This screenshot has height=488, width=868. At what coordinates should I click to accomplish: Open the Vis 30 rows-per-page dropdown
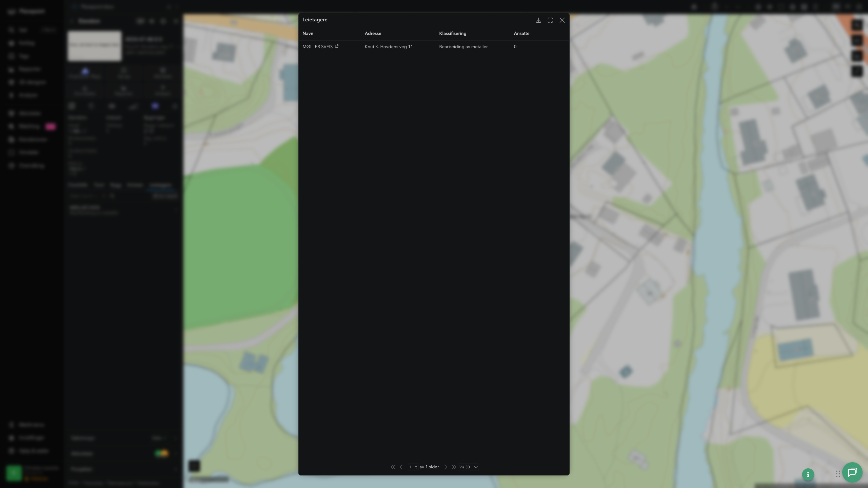click(468, 467)
